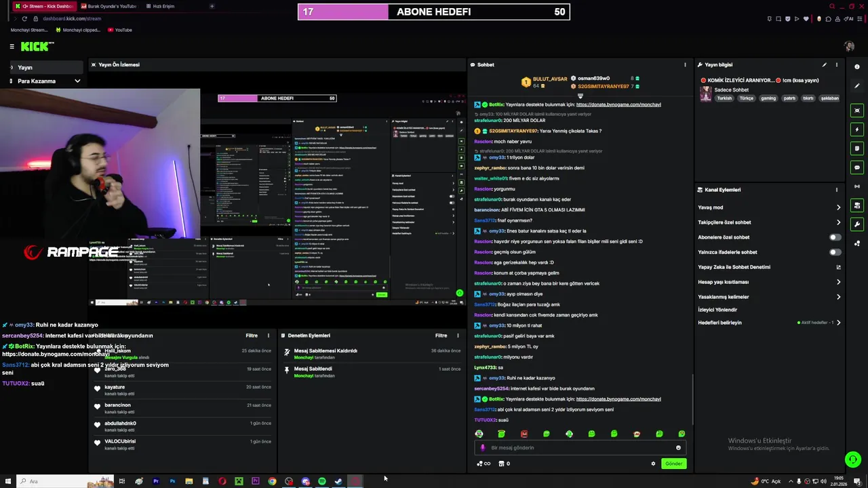Click the info icon in right sidebar
The image size is (868, 488).
click(857, 67)
